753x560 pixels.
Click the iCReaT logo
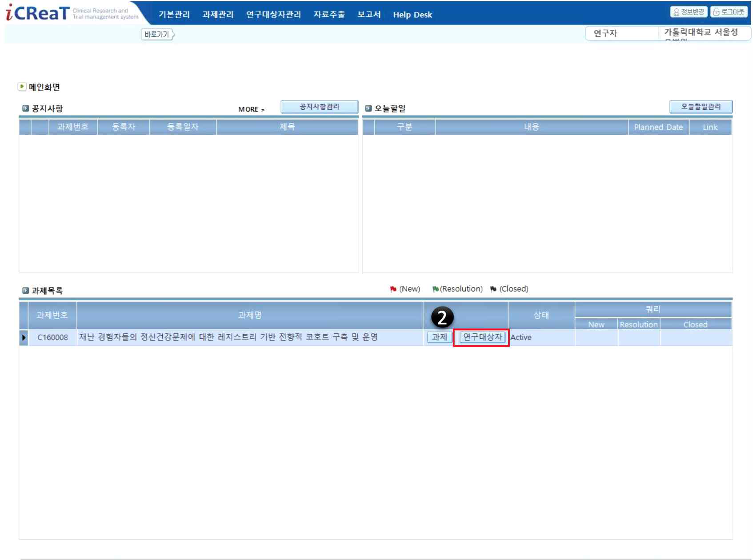[x=38, y=13]
